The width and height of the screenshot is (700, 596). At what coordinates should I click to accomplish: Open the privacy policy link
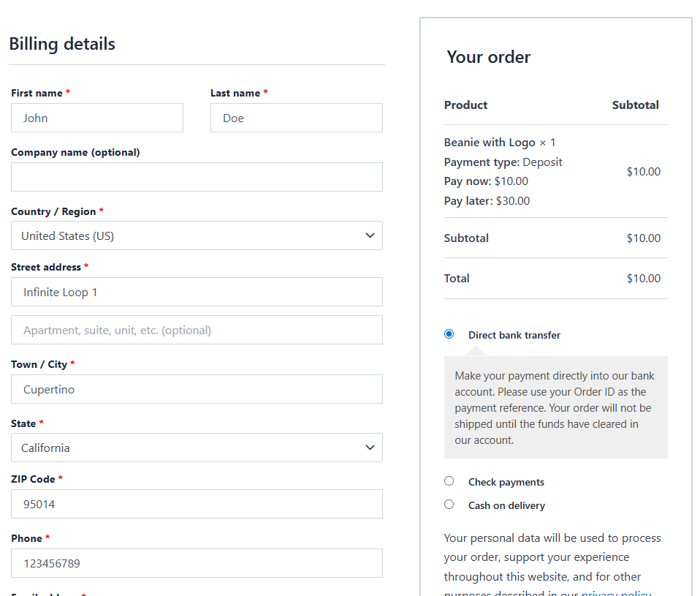click(616, 592)
